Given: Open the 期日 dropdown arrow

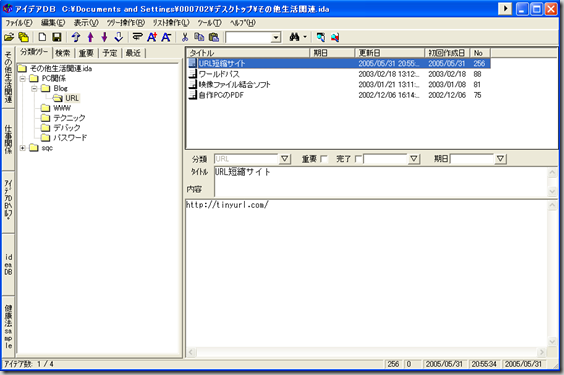Looking at the screenshot, I should pos(500,159).
